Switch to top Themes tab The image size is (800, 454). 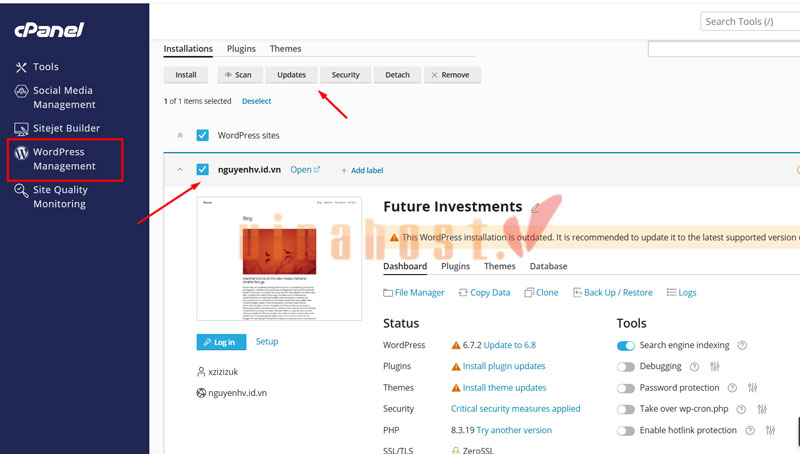[285, 49]
